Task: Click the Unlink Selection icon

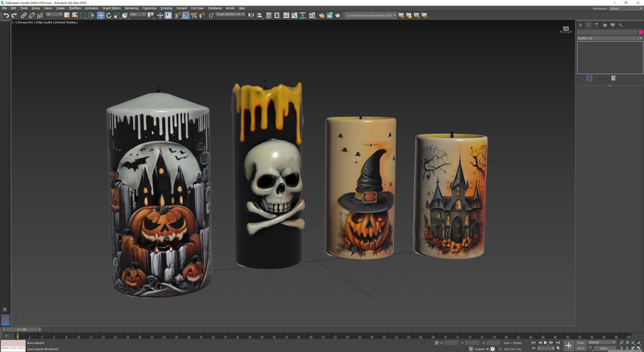Action: click(x=32, y=15)
